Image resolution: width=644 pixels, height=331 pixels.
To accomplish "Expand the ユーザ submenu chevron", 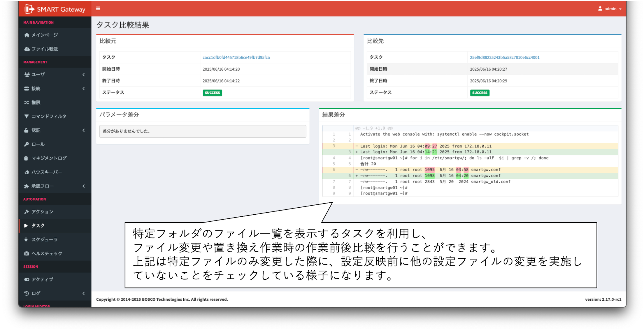I will [84, 75].
